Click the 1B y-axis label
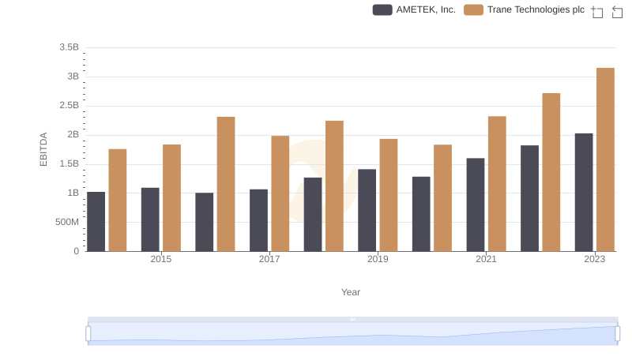 coord(73,193)
